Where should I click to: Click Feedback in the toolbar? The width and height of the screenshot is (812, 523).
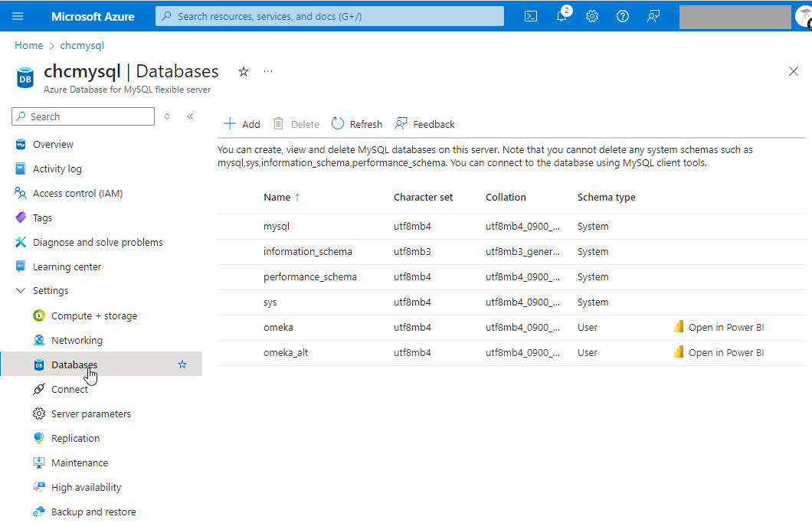(x=424, y=124)
